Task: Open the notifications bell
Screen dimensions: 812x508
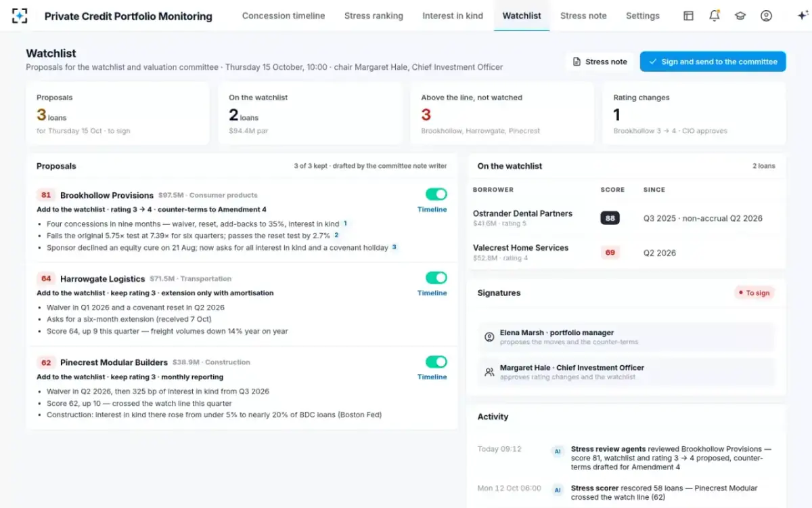Action: click(x=714, y=16)
